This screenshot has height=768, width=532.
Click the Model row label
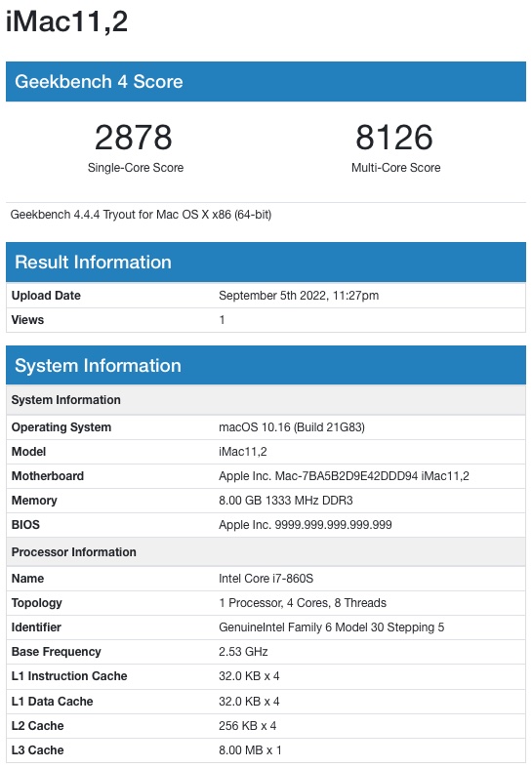(28, 452)
